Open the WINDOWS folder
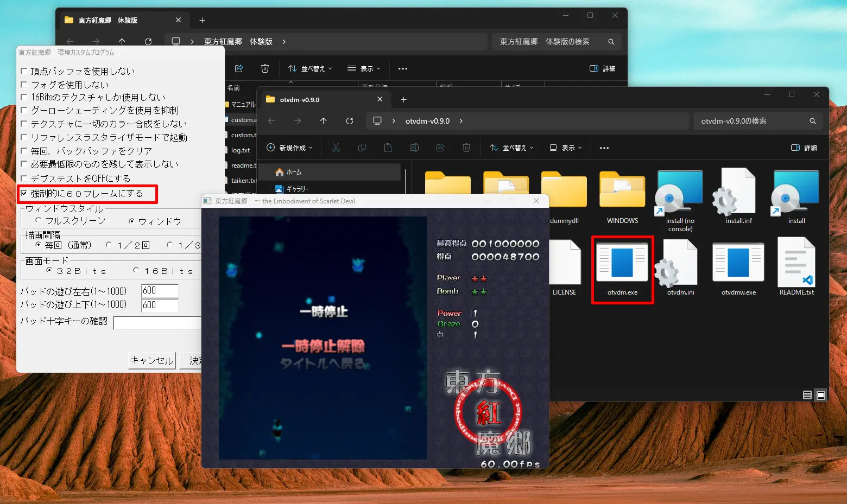The width and height of the screenshot is (847, 504). (622, 194)
